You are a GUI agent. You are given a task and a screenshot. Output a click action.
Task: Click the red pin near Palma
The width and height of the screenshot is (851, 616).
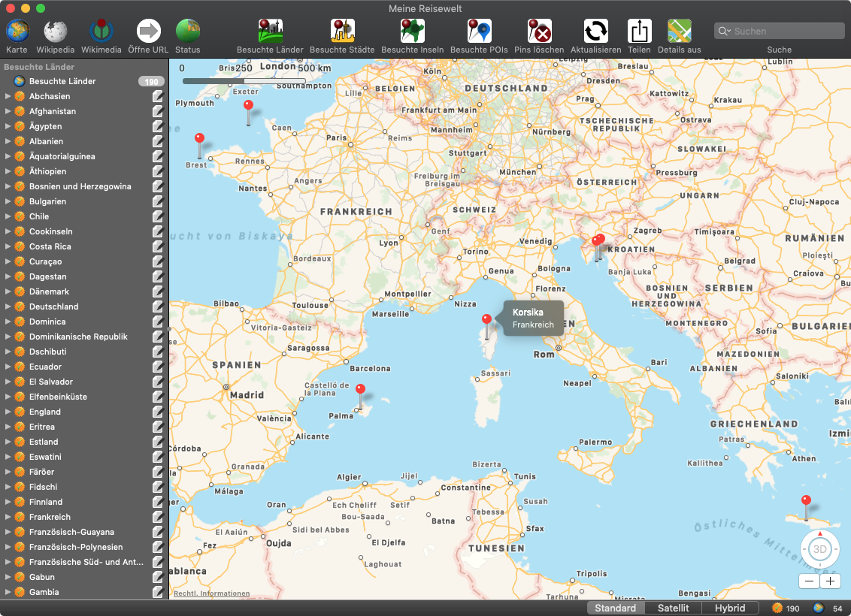pos(360,391)
